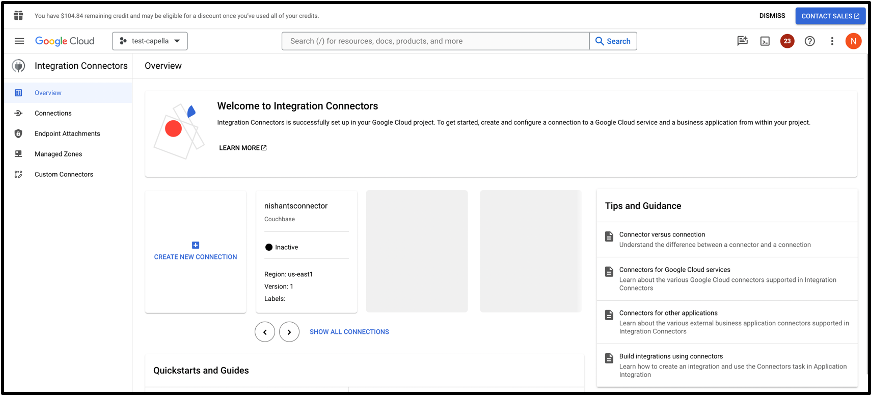Screen dimensions: 872x396
Task: Go to previous connections page arrow
Action: point(265,331)
